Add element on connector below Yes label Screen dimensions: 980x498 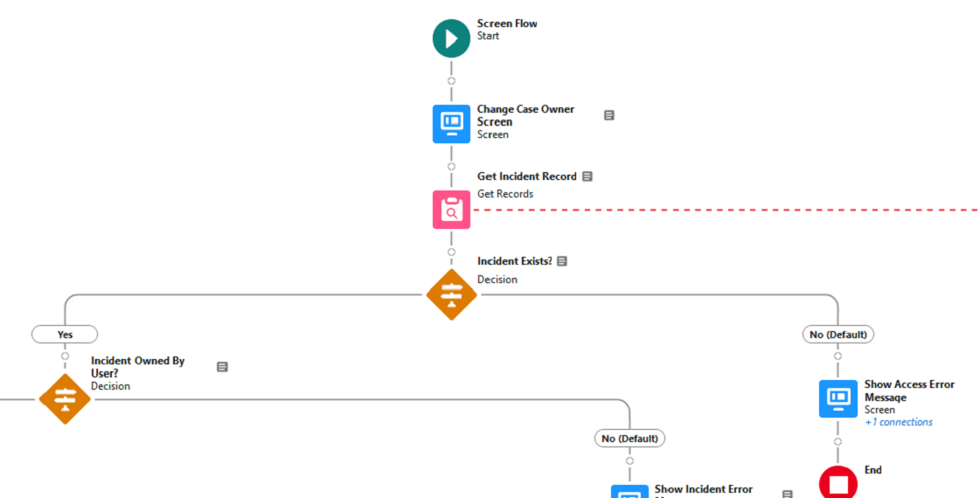[x=65, y=356]
